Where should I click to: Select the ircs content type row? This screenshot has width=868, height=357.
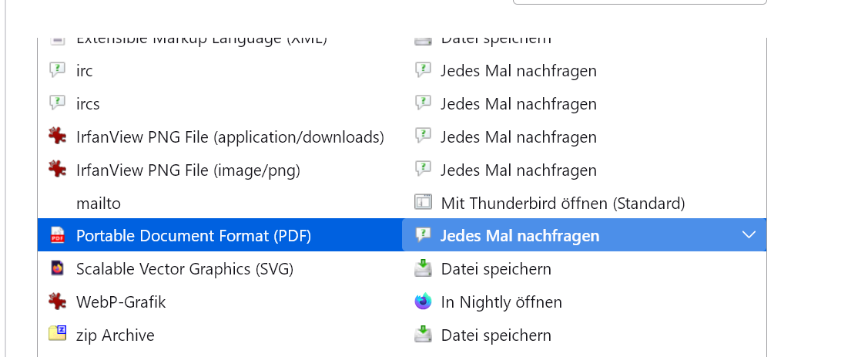pyautogui.click(x=88, y=104)
